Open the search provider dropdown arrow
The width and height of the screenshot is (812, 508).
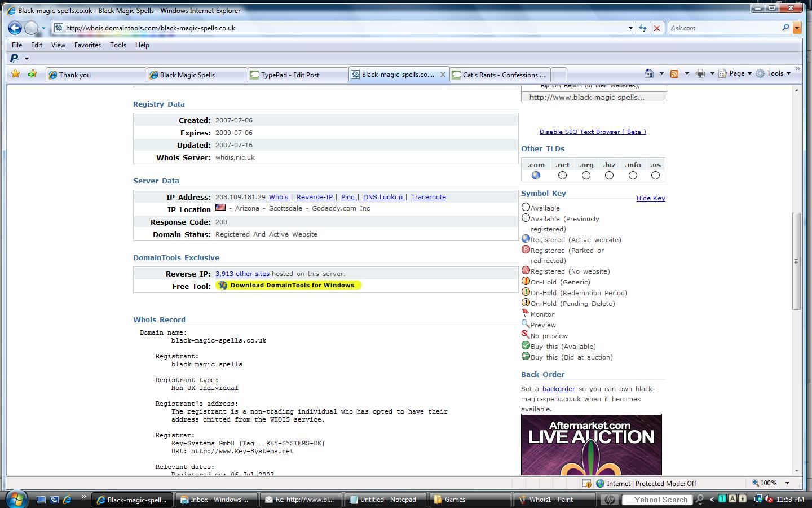coord(797,28)
